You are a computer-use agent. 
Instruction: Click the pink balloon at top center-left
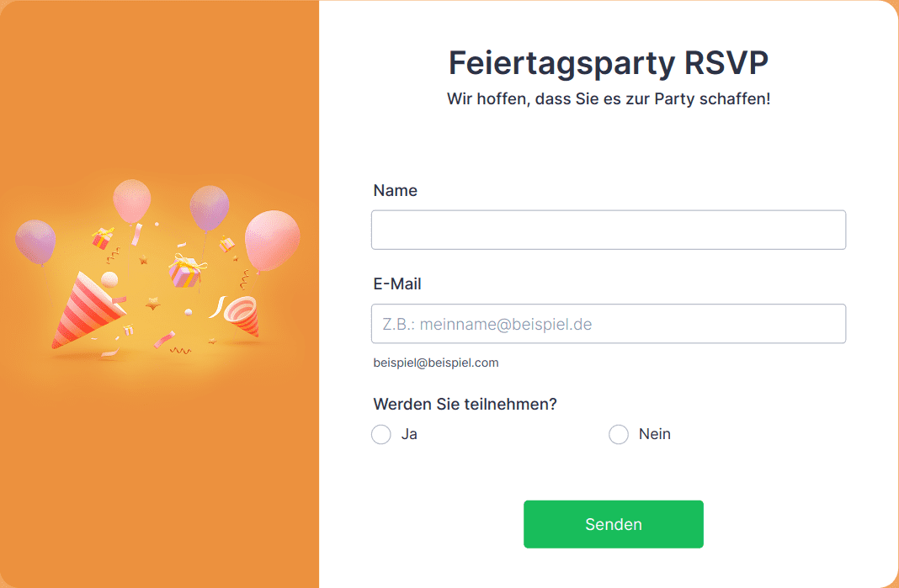click(132, 200)
